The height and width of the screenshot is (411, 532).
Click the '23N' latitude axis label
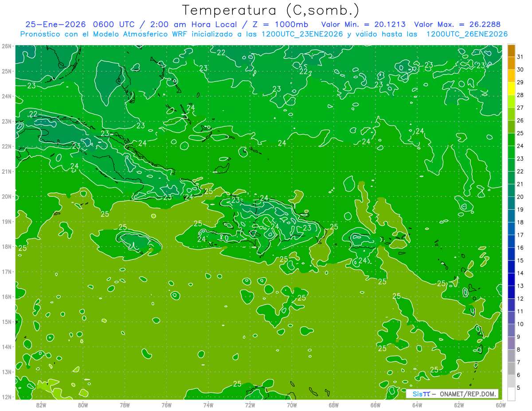pos(7,121)
